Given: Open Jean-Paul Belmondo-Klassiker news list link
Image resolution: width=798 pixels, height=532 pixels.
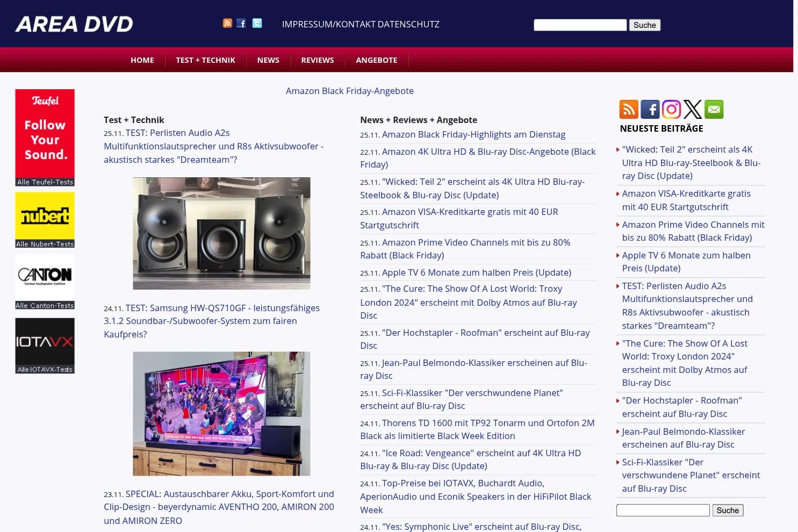Looking at the screenshot, I should point(473,369).
